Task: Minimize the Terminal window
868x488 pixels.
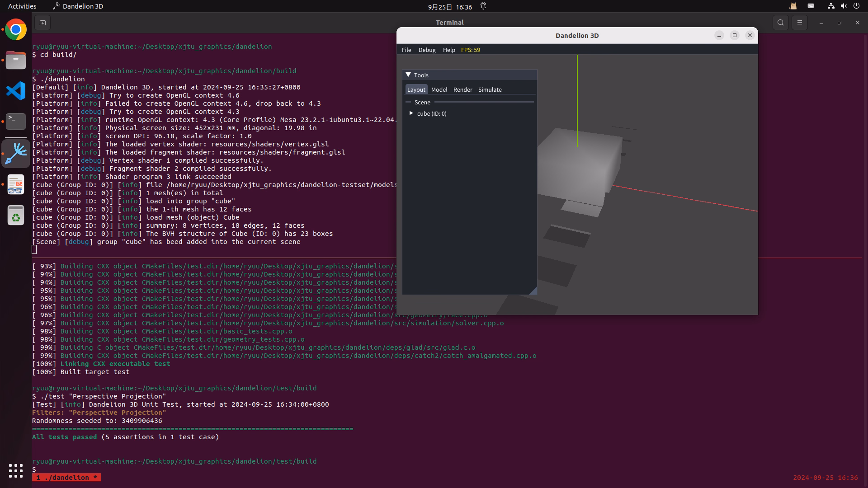Action: click(x=821, y=23)
